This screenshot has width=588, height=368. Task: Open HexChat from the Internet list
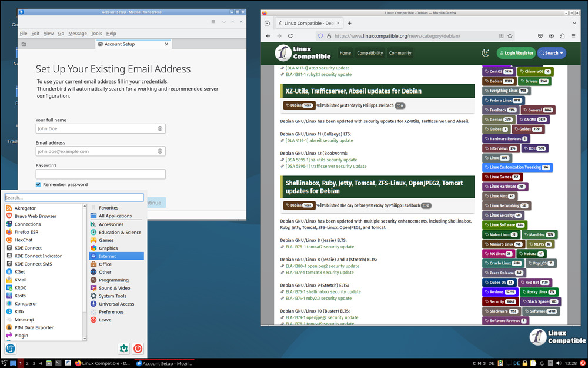point(24,240)
